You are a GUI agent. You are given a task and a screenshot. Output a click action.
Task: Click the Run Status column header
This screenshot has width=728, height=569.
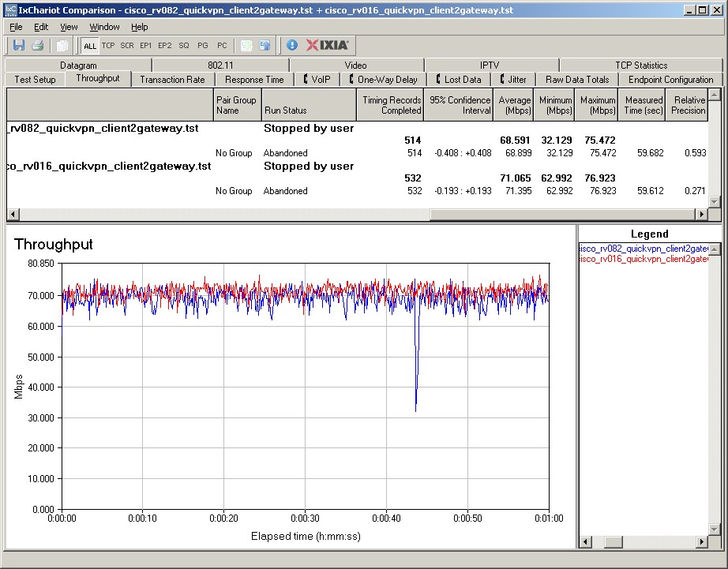tap(310, 105)
